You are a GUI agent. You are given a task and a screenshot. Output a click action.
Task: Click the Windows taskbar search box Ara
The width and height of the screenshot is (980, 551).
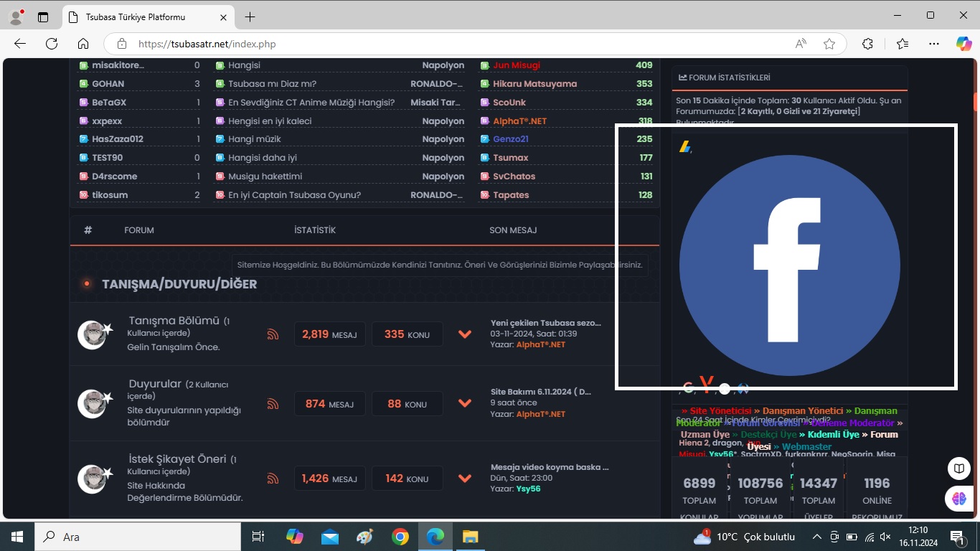(137, 537)
